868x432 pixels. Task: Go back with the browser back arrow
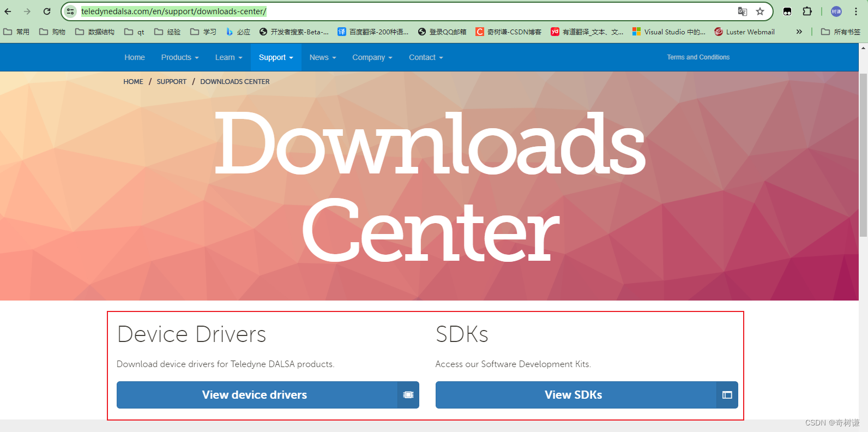click(8, 11)
